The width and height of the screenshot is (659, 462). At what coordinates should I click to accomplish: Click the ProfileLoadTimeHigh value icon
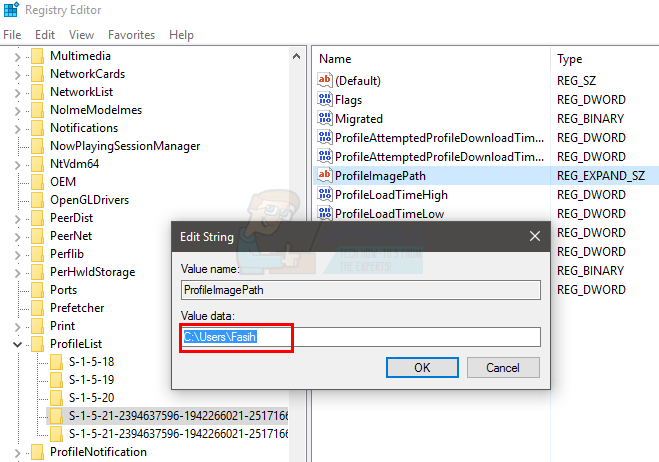click(324, 194)
